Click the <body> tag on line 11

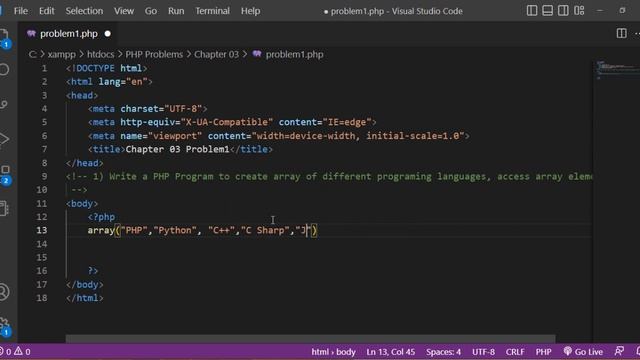(x=82, y=203)
